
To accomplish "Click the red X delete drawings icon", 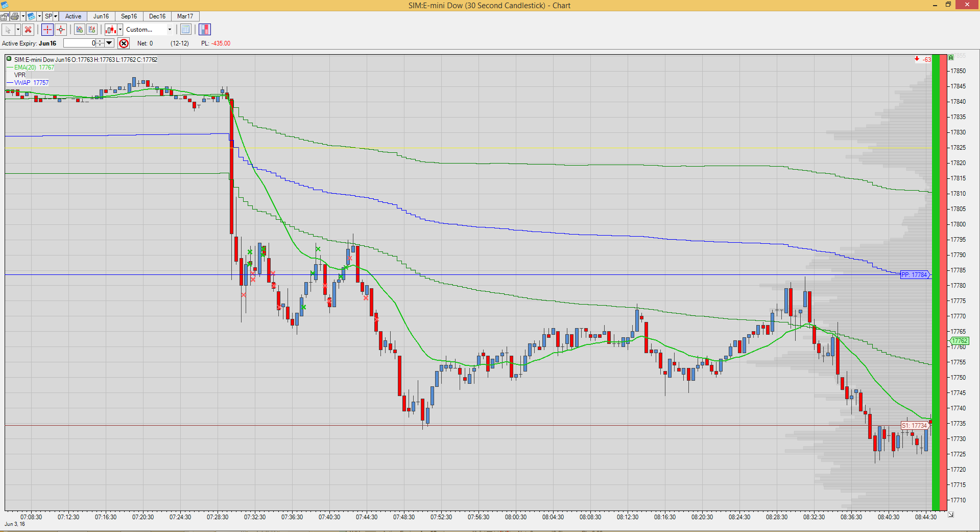I will pyautogui.click(x=29, y=30).
